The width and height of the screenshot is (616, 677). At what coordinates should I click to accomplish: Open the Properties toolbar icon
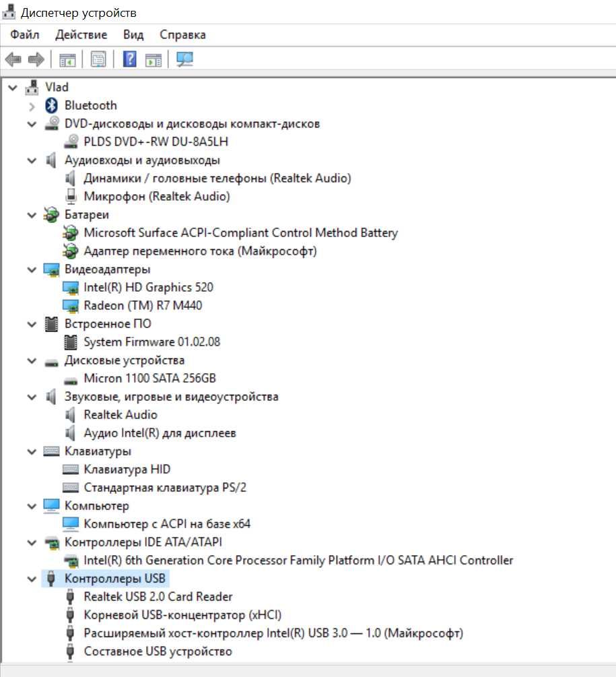pyautogui.click(x=98, y=59)
